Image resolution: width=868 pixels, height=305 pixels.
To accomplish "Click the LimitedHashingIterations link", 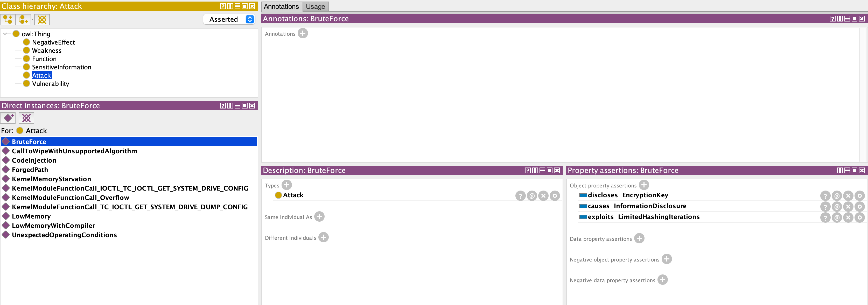I will coord(659,217).
